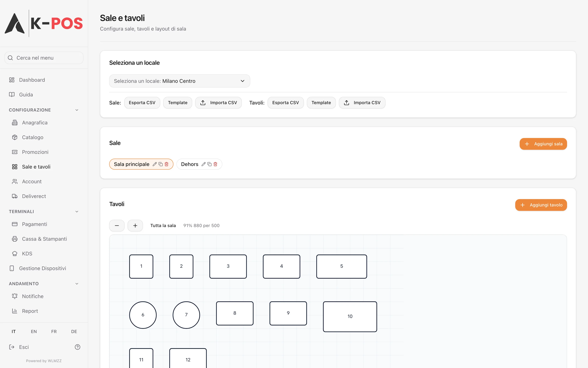The width and height of the screenshot is (588, 368).
Task: Delete Sala principale with the trash icon
Action: coord(166,164)
